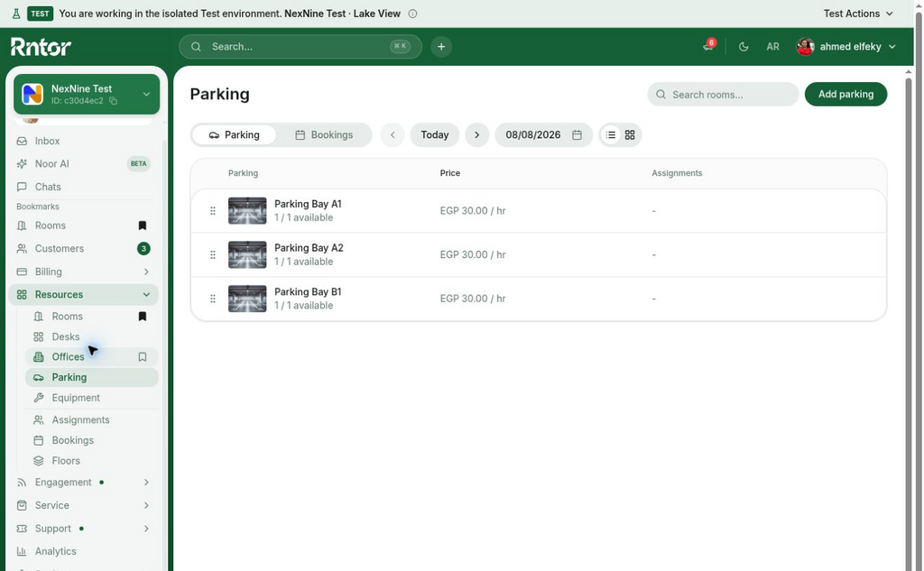Go to next date with right chevron
The image size is (924, 571).
tap(476, 135)
